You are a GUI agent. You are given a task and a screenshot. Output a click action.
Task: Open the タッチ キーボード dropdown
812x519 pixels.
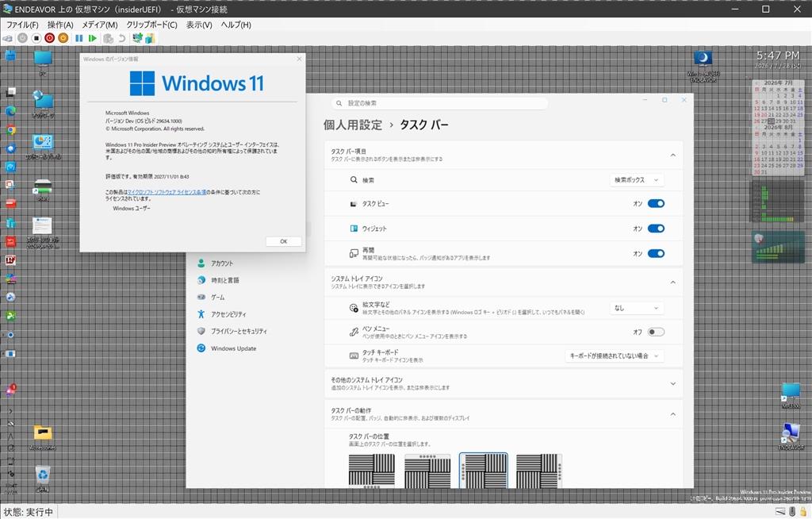615,356
